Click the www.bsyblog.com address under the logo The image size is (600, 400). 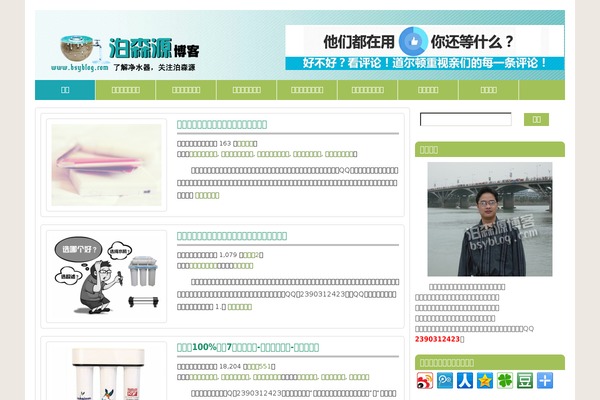pyautogui.click(x=80, y=68)
